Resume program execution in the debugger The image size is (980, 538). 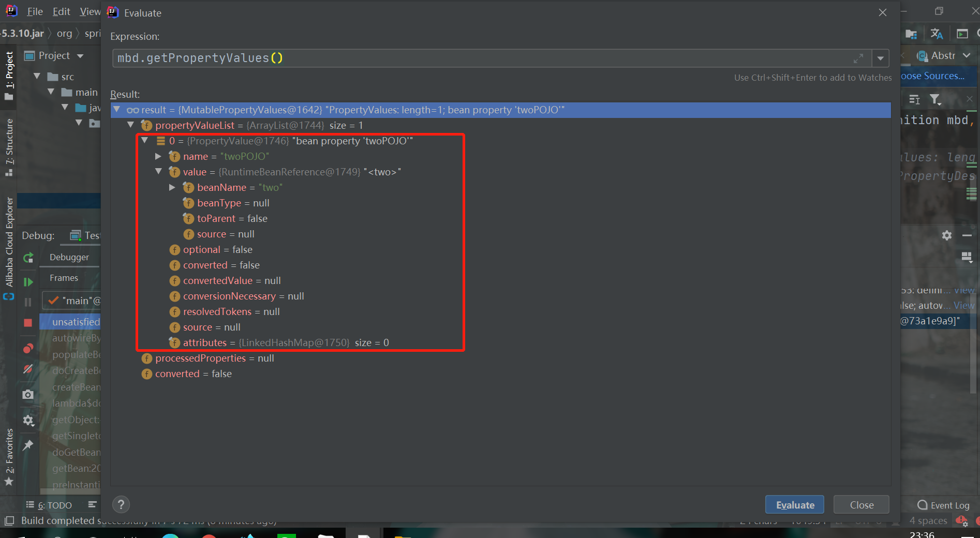pyautogui.click(x=28, y=282)
